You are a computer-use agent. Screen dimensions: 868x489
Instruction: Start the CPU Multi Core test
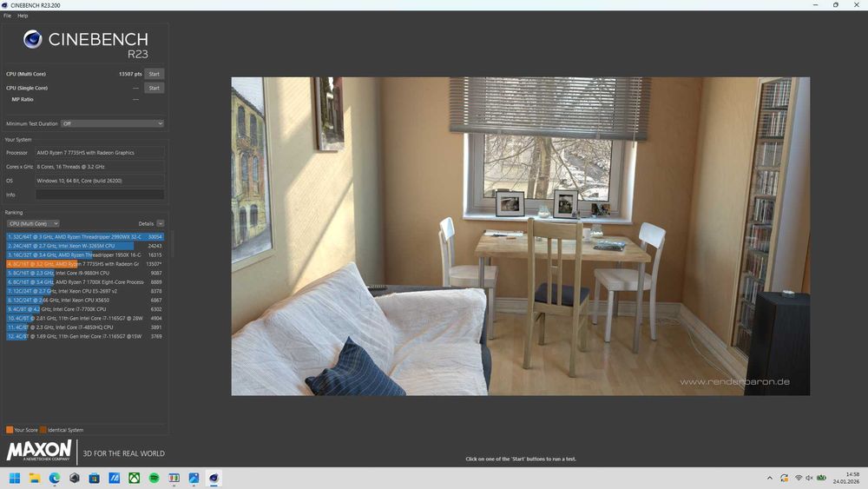(154, 74)
